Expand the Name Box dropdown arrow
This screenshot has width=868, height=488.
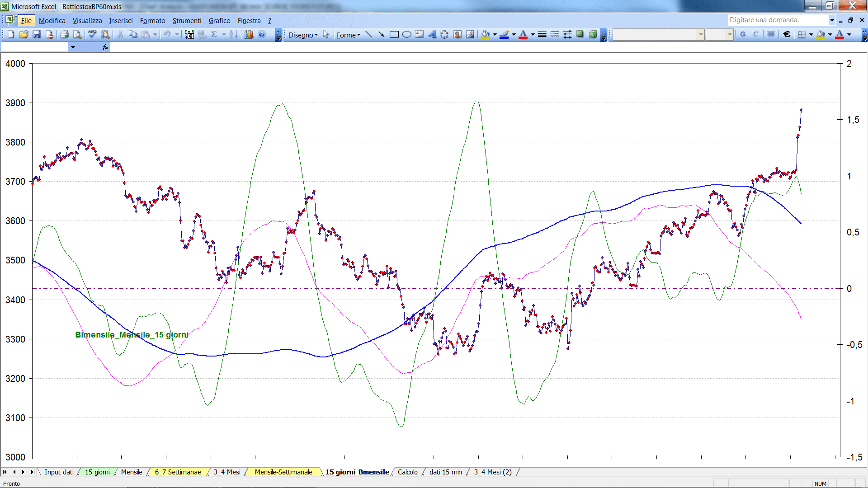coord(73,47)
